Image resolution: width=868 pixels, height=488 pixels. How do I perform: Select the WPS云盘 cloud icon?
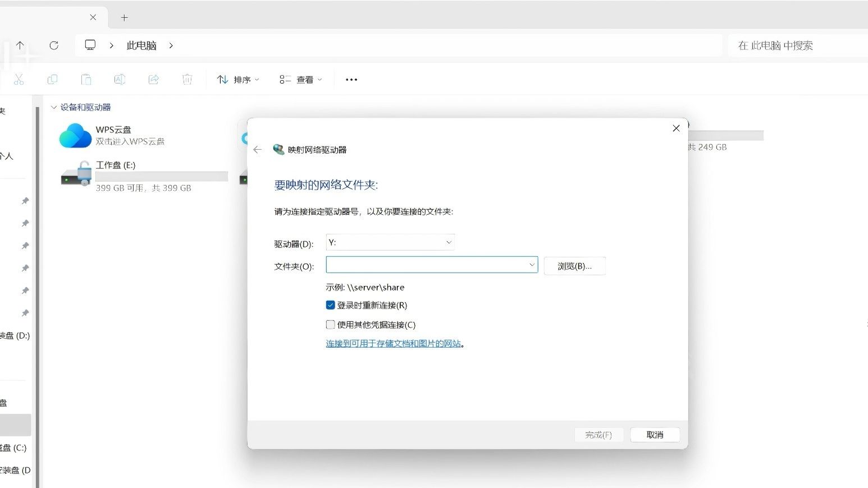point(75,135)
